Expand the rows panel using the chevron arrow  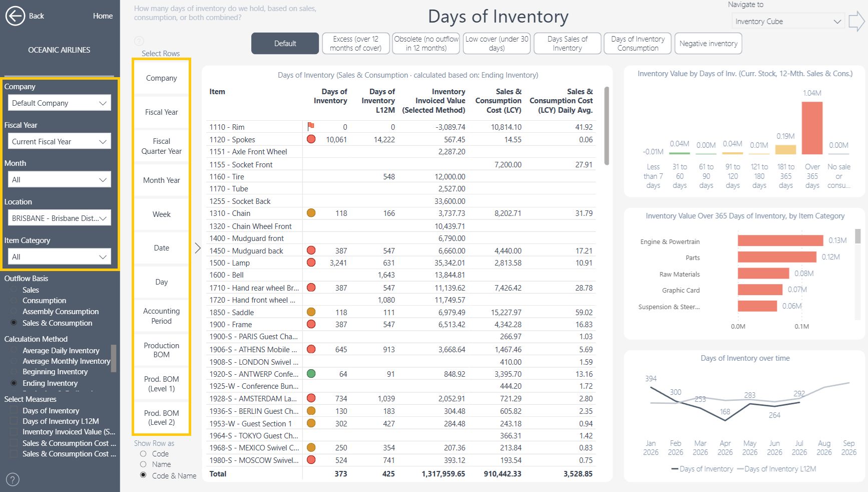point(198,248)
